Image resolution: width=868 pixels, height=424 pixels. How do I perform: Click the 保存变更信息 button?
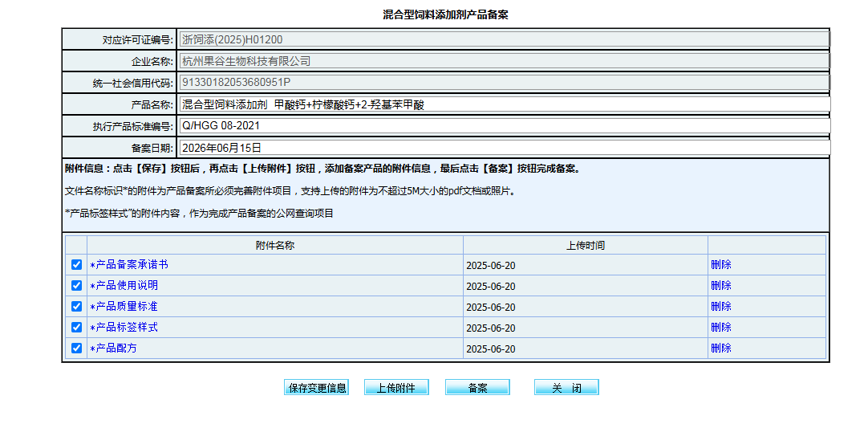coord(316,387)
